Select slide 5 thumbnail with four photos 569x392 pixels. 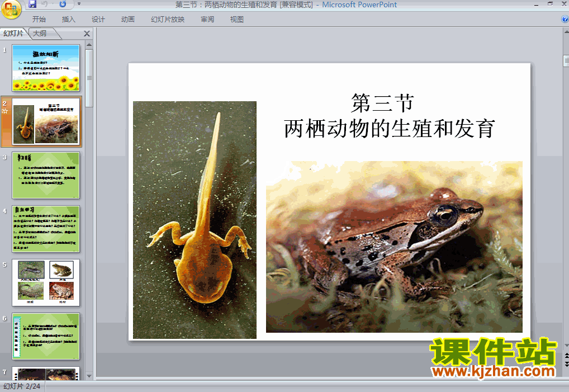pos(46,282)
